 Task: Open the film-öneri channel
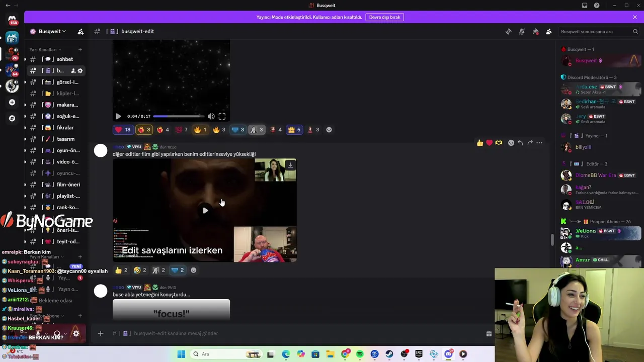(55, 185)
